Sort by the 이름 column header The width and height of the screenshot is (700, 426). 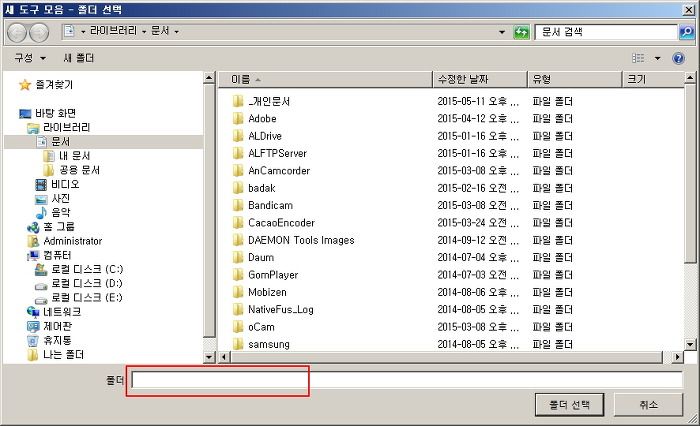(x=326, y=79)
